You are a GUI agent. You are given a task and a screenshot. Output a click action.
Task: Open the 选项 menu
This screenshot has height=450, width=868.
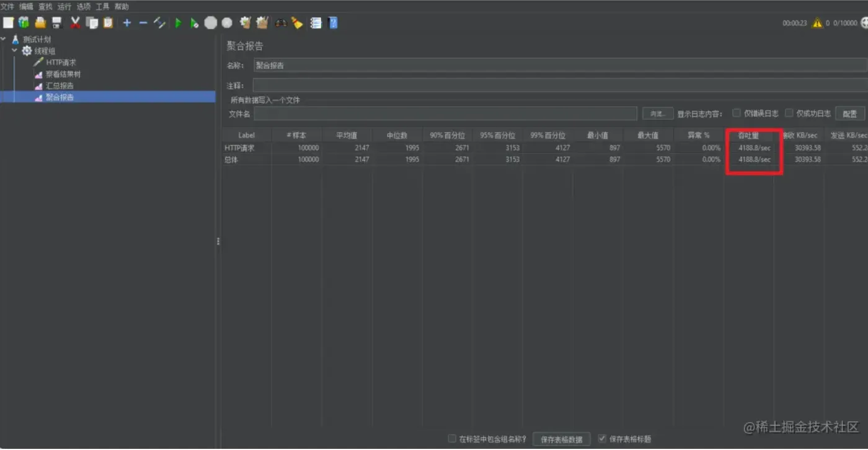point(83,7)
